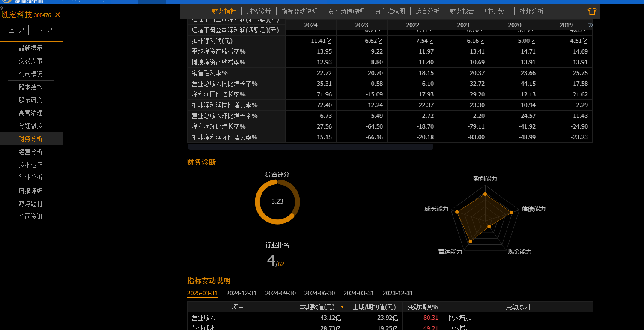Open 公司资讯 in the sidebar
The height and width of the screenshot is (330, 644).
30,216
